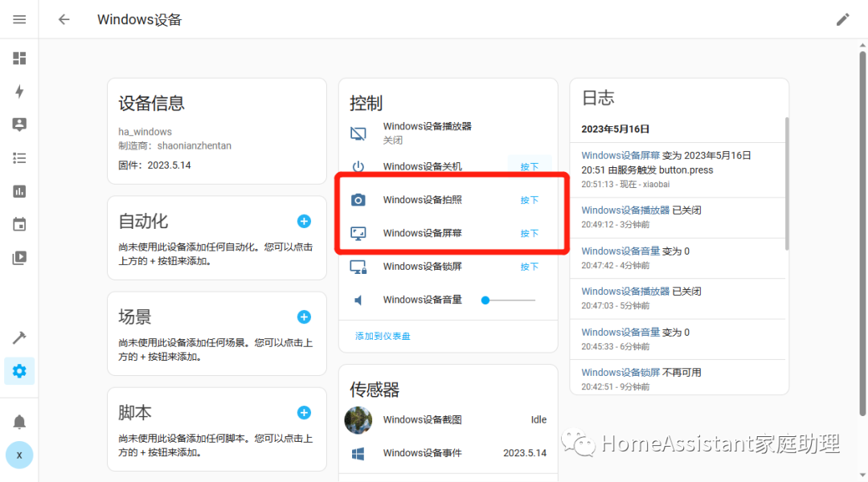This screenshot has height=482, width=868.
Task: Click the Windows logo event icon
Action: 358,453
